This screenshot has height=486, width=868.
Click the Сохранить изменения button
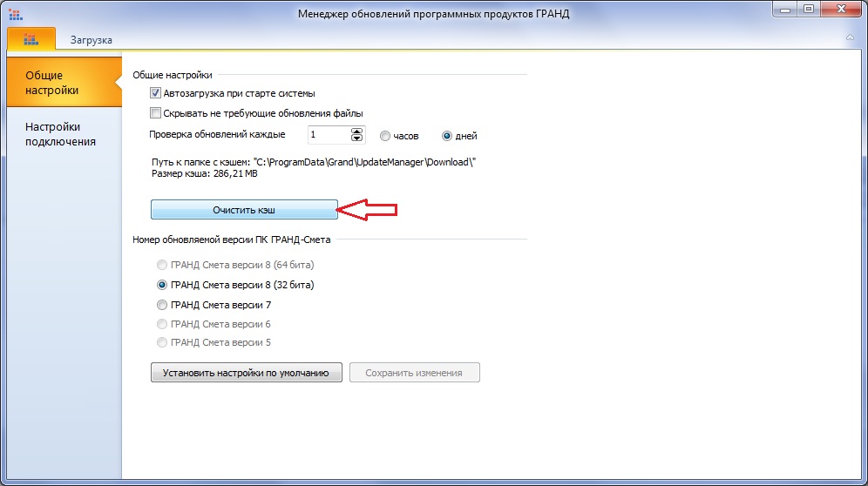[414, 373]
